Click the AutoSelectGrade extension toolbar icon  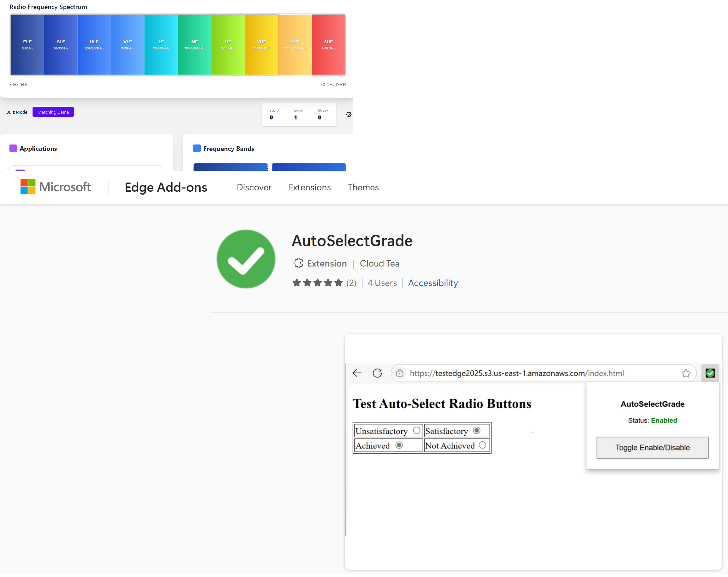(x=710, y=373)
